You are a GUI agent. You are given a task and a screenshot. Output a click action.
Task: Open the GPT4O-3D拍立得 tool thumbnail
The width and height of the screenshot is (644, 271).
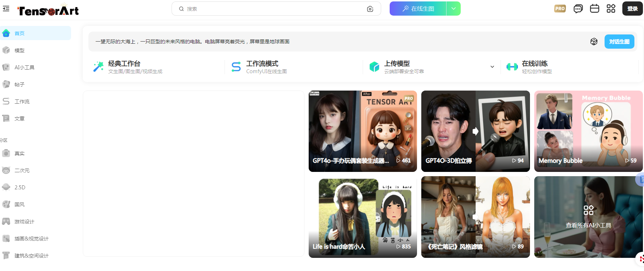[475, 131]
